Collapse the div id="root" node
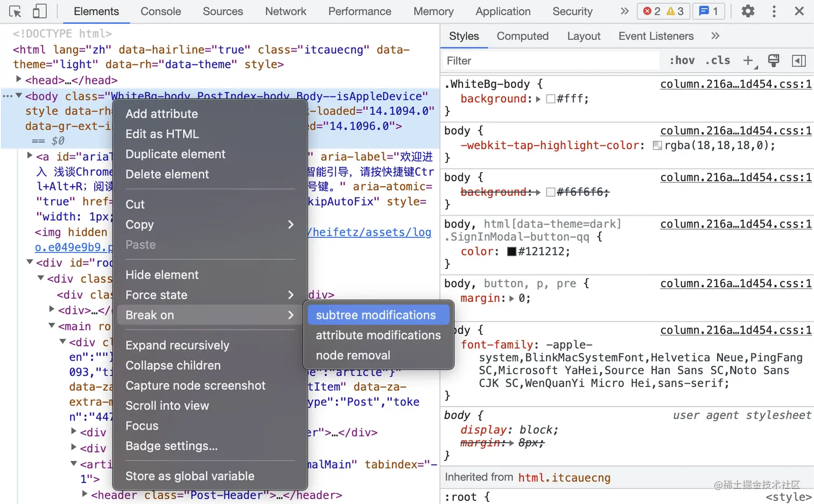This screenshot has width=814, height=504. tap(30, 262)
